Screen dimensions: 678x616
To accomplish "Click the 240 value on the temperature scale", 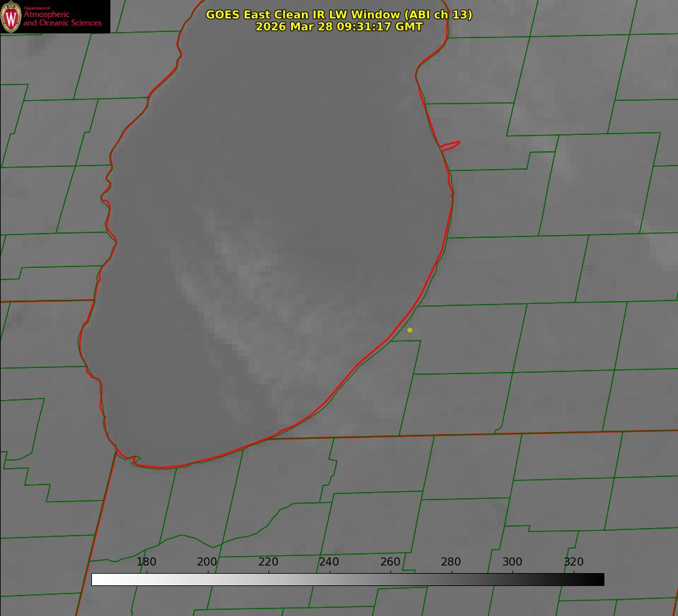I will pos(329,562).
